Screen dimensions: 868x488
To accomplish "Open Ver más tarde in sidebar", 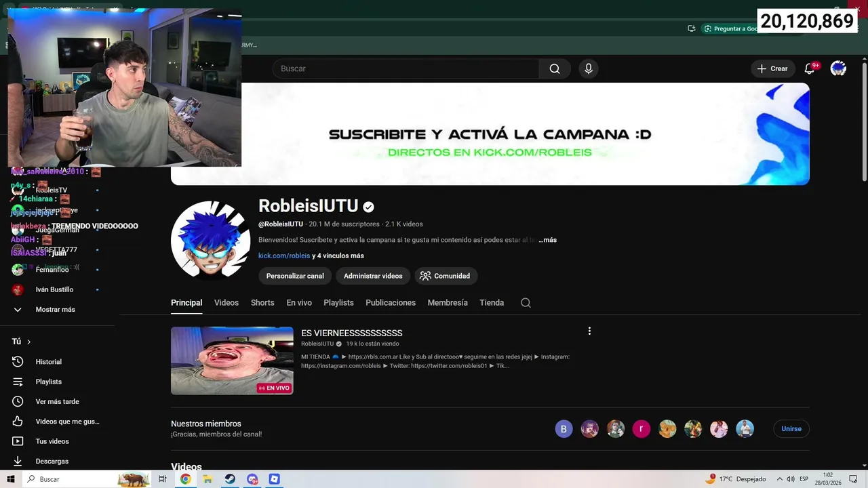I will pyautogui.click(x=58, y=401).
